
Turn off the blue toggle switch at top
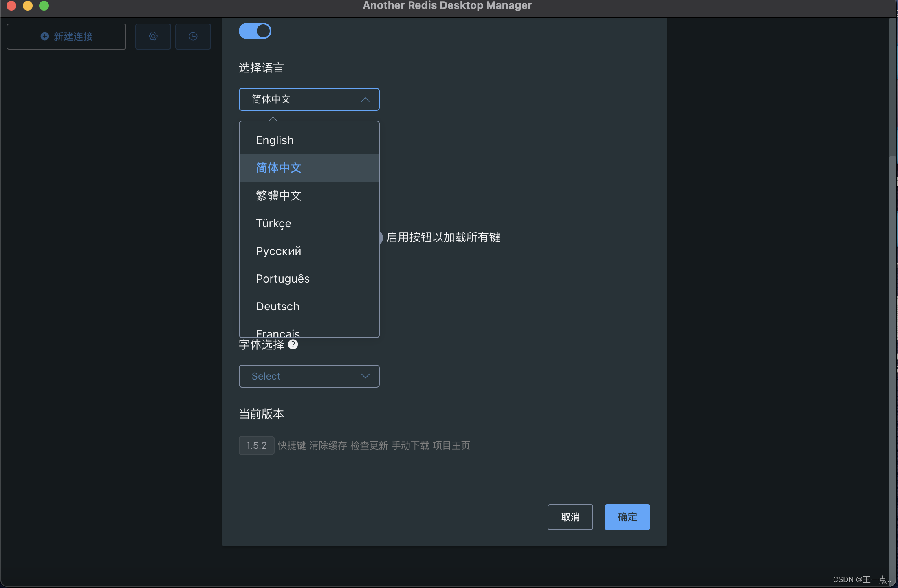point(255,31)
